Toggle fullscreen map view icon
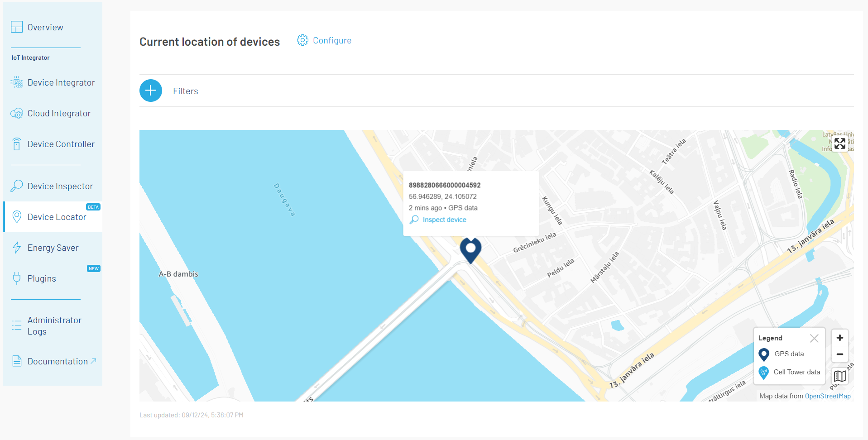Viewport: 868px width, 440px height. (x=839, y=143)
